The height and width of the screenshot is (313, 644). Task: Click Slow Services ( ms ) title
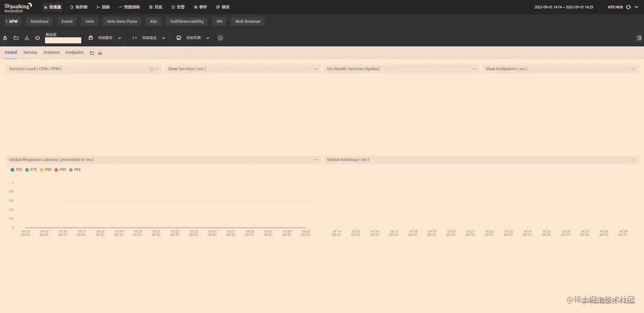(187, 69)
